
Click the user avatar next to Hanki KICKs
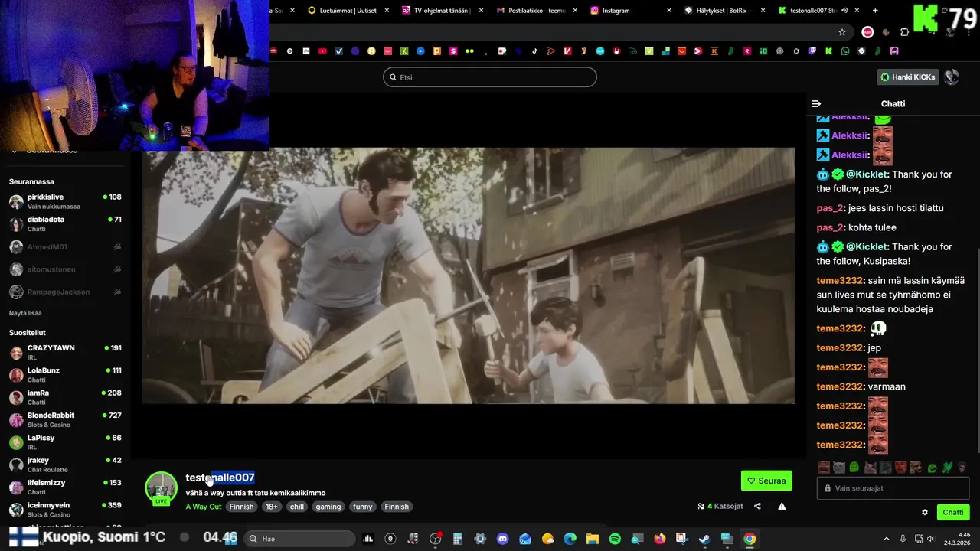[952, 77]
